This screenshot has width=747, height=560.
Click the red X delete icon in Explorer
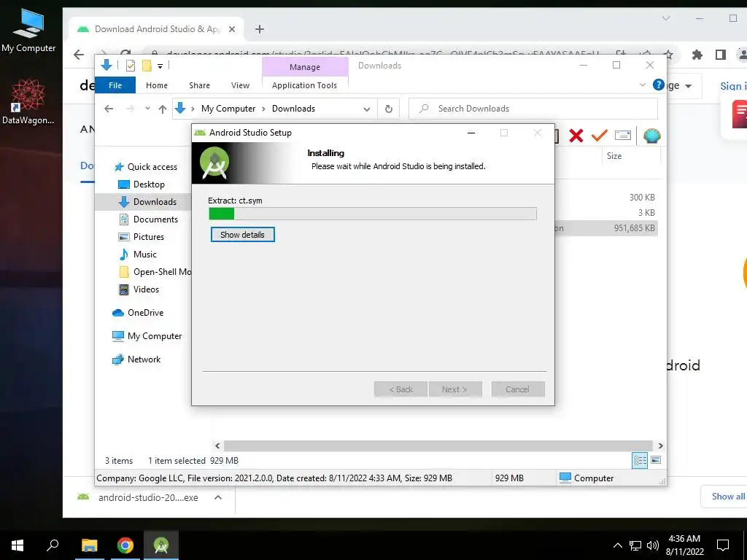tap(576, 136)
